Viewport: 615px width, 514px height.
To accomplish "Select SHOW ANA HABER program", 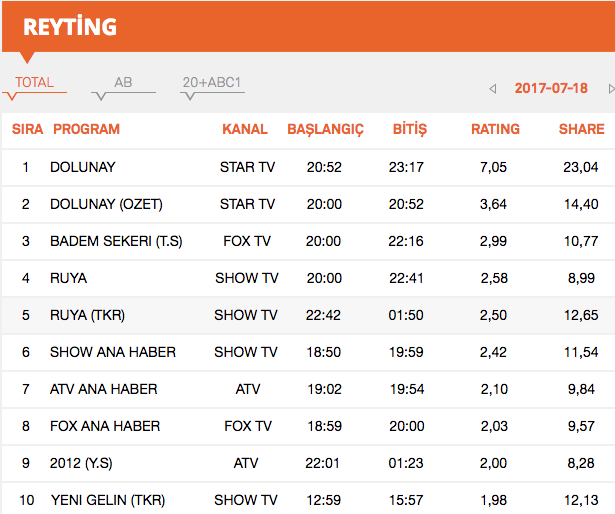I will click(x=112, y=352).
